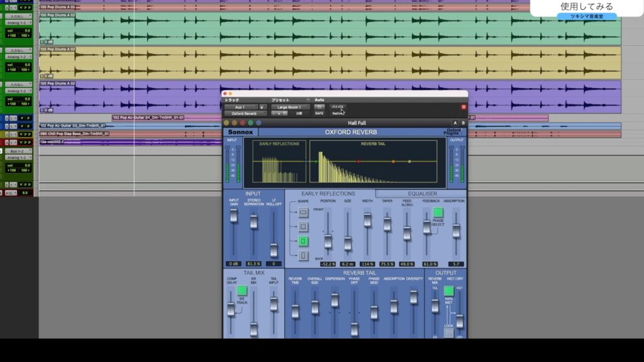
Task: Click the Reverb Time slider handle
Action: (x=295, y=312)
